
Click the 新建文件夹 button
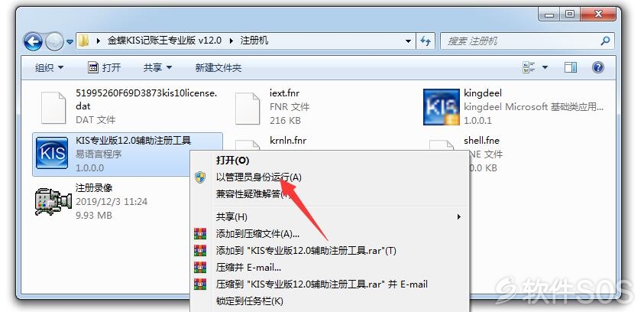pyautogui.click(x=218, y=68)
